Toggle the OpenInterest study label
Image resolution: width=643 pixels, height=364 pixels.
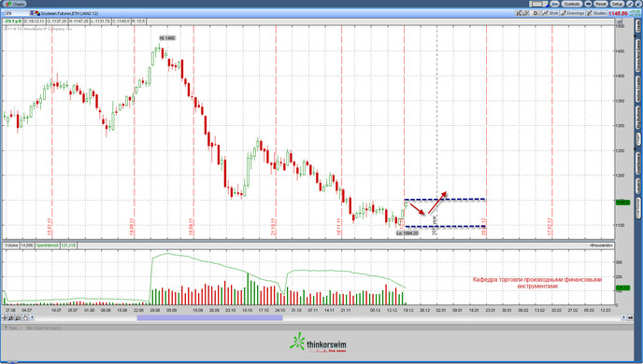[x=47, y=245]
